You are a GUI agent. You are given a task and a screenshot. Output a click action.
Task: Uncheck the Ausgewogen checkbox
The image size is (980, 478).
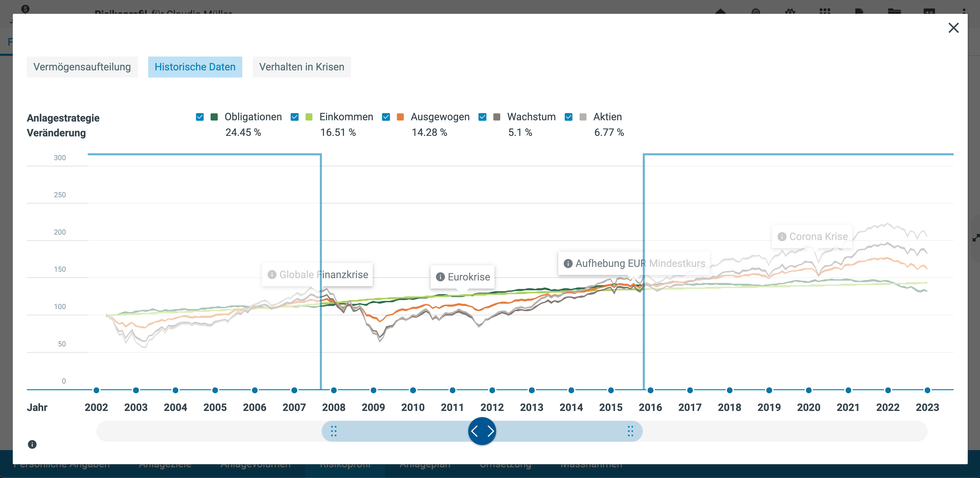[x=386, y=117]
